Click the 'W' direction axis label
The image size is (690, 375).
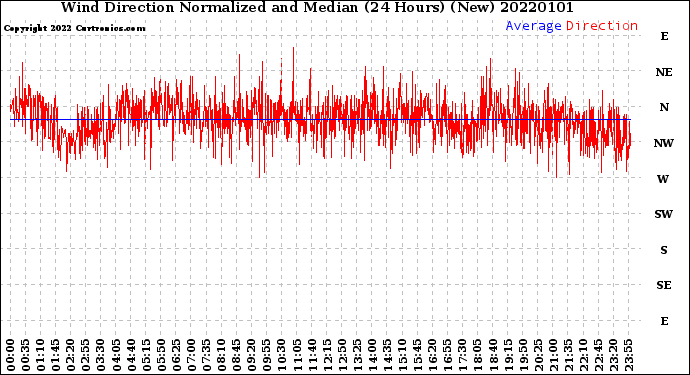[663, 179]
